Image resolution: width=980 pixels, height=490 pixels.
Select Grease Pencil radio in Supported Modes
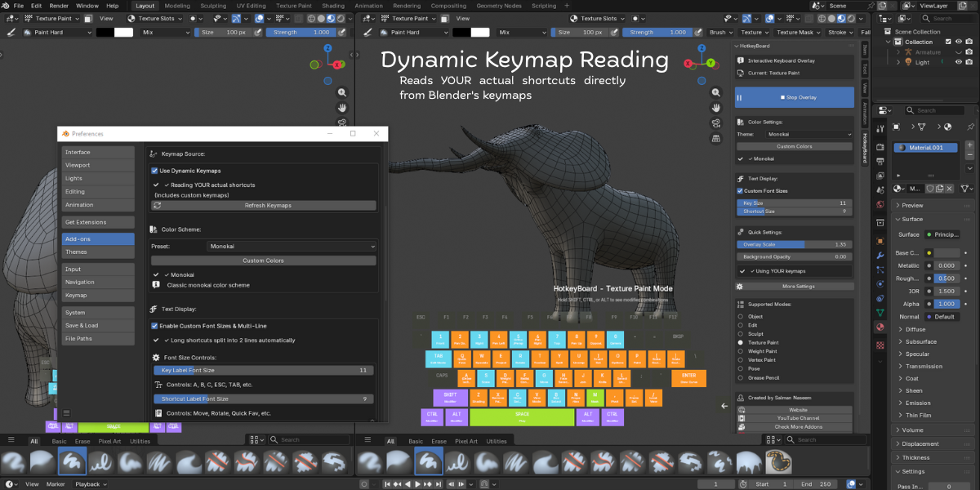coord(741,377)
